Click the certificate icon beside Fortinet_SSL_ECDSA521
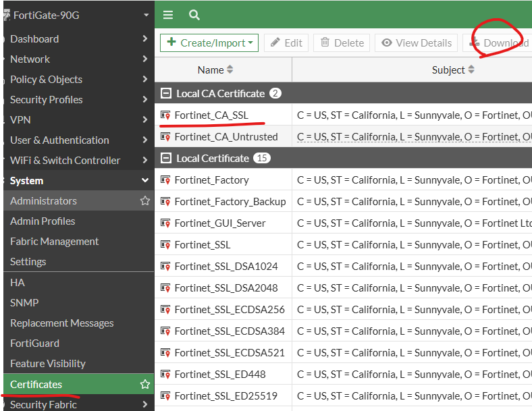Screen dimensions: 532x411 (x=165, y=353)
